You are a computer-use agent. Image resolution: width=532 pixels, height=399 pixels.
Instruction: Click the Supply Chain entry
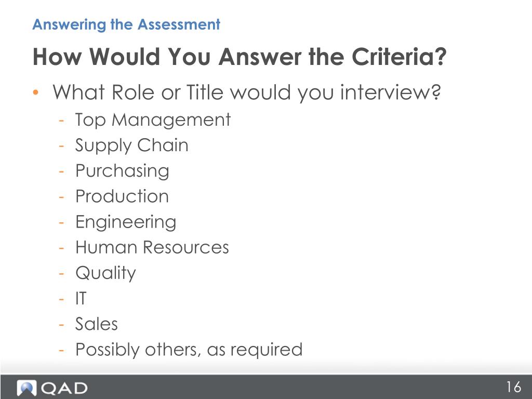131,146
